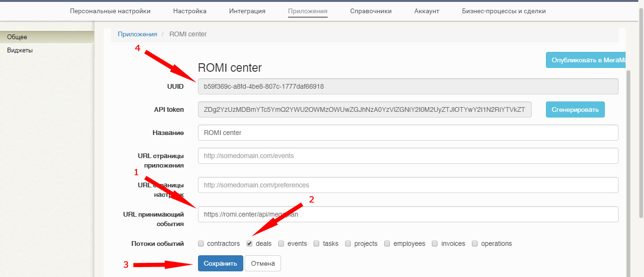Enable the employees checkbox
This screenshot has width=644, height=277.
pyautogui.click(x=387, y=243)
